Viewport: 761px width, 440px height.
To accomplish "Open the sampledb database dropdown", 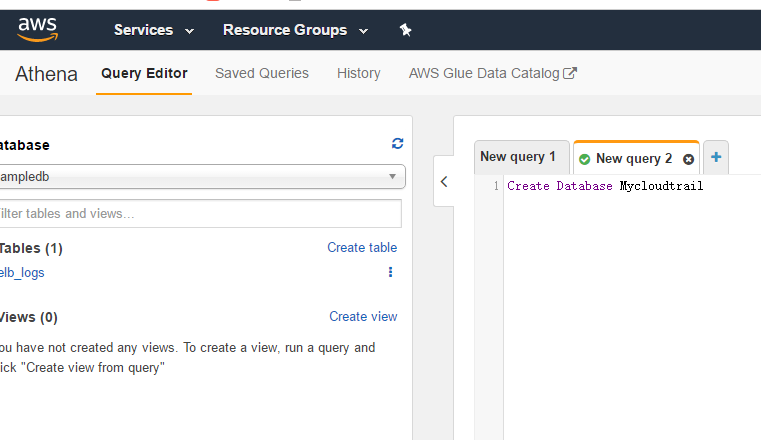I will [x=201, y=177].
